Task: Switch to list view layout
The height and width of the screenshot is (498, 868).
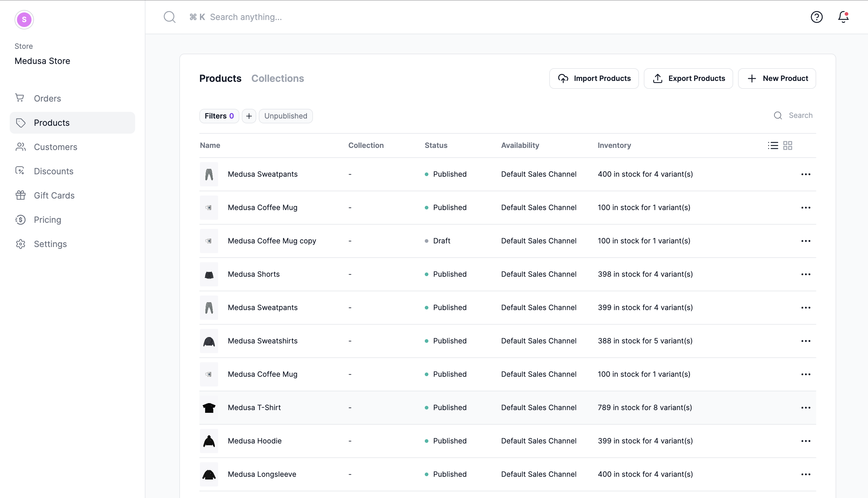Action: [773, 145]
